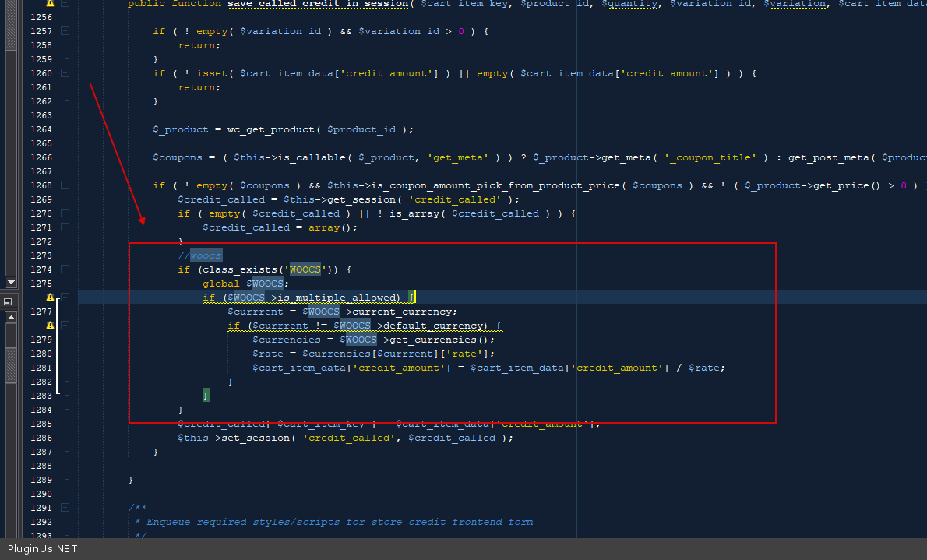Click the warning icon left of the default_currency check
This screenshot has height=560, width=927.
pyautogui.click(x=50, y=326)
